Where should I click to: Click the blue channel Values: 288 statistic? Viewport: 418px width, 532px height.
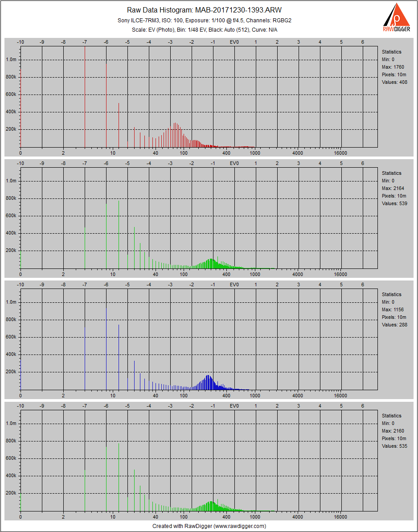(394, 325)
